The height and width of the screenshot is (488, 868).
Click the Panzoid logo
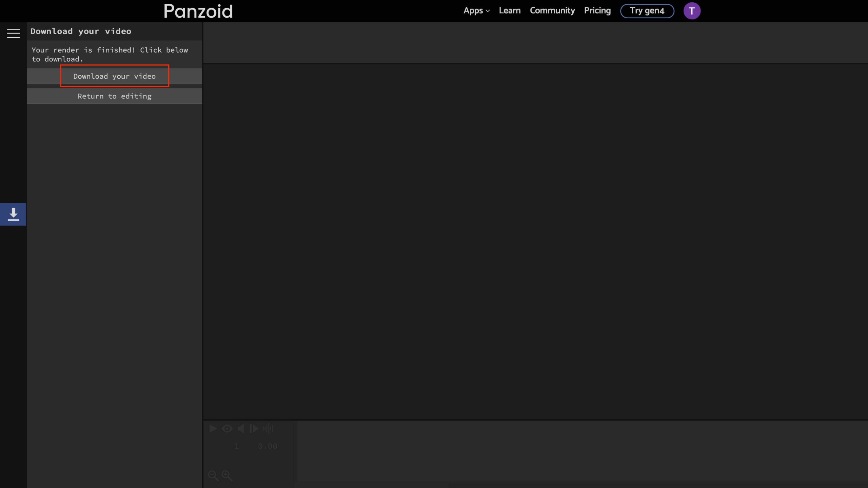[198, 11]
